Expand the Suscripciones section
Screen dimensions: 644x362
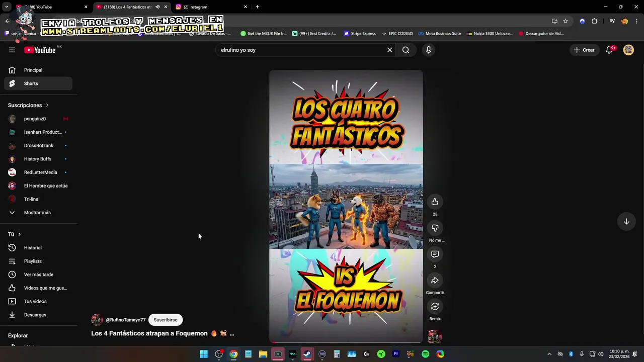(29, 105)
